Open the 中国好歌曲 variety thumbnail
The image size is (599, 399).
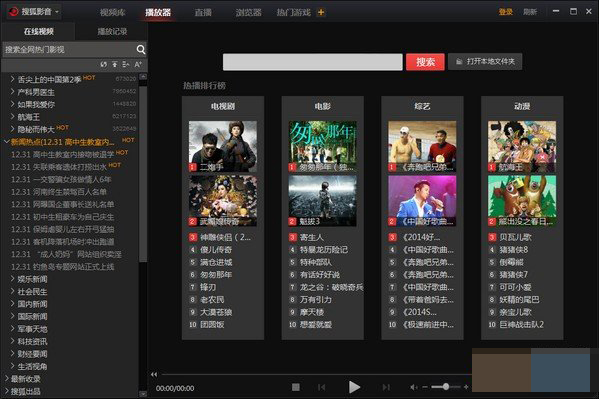(x=422, y=201)
